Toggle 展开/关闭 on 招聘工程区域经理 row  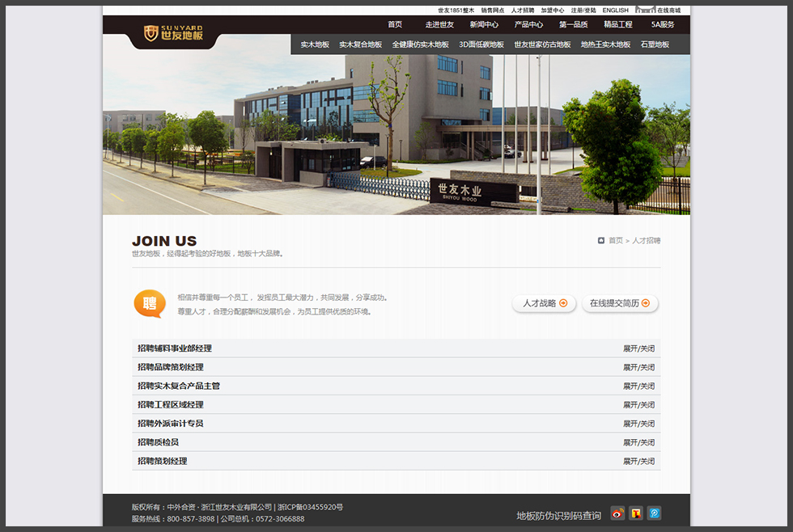point(638,404)
